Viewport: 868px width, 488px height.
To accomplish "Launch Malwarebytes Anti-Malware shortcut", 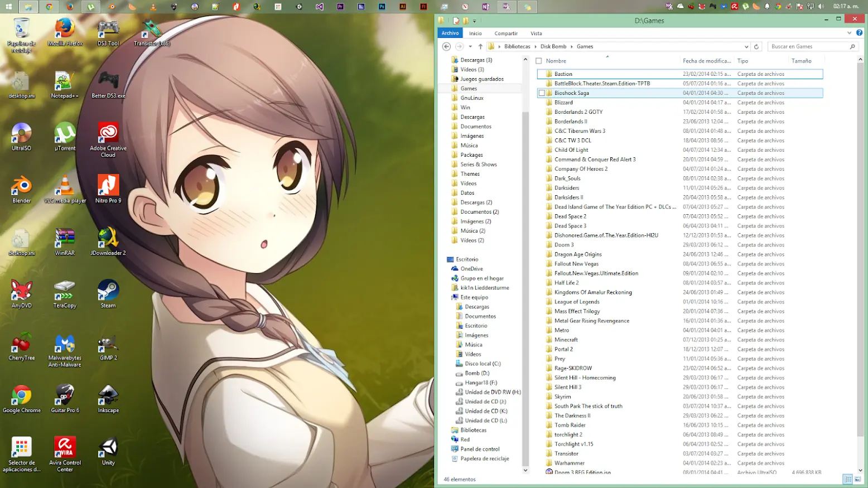I will 65,350.
